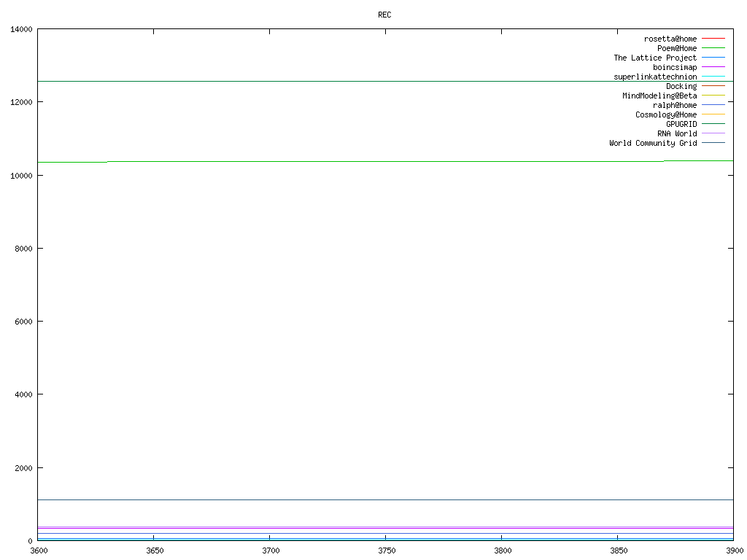Viewport: 747px width, 560px height.
Task: Click World Community Grid legend entry
Action: coord(653,143)
